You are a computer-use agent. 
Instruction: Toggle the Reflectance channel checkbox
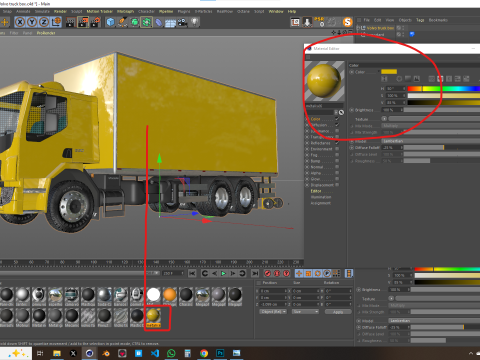tap(337, 143)
